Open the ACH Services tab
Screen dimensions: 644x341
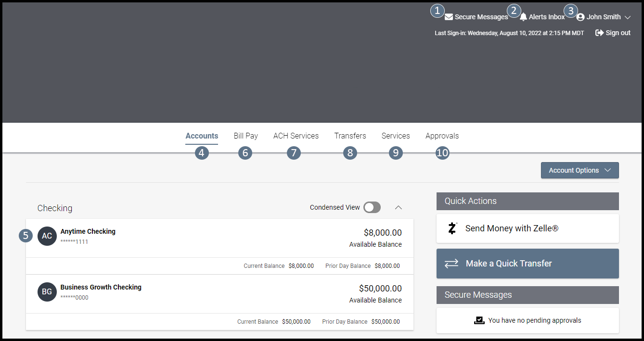(296, 136)
